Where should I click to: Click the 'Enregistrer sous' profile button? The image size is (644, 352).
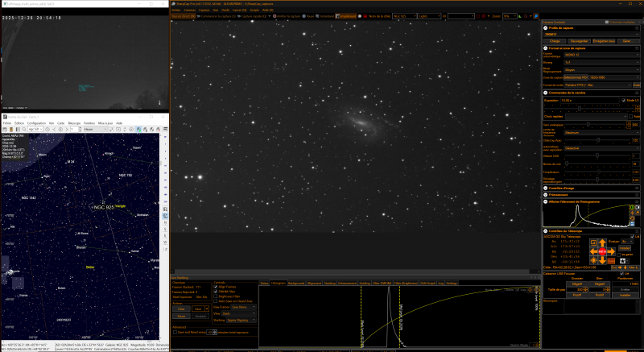tap(604, 42)
